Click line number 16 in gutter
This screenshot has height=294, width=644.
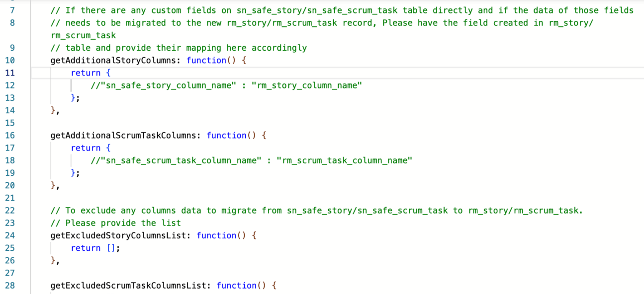(10, 135)
